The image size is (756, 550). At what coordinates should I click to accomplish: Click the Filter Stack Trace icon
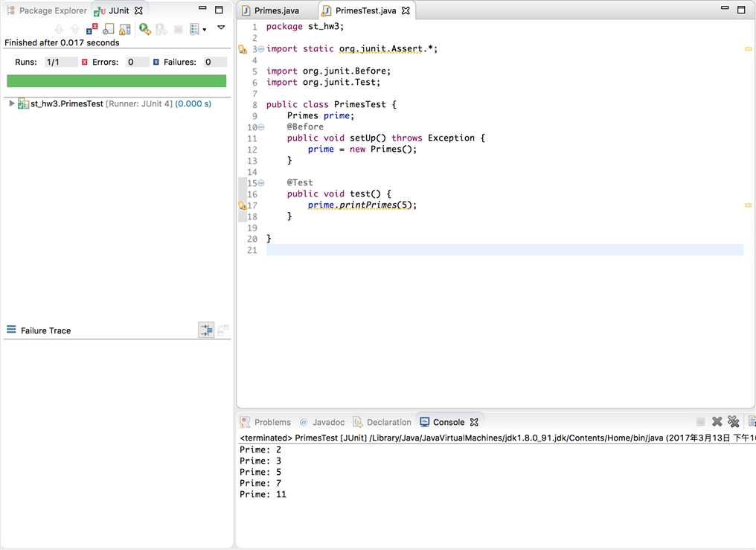tap(206, 330)
